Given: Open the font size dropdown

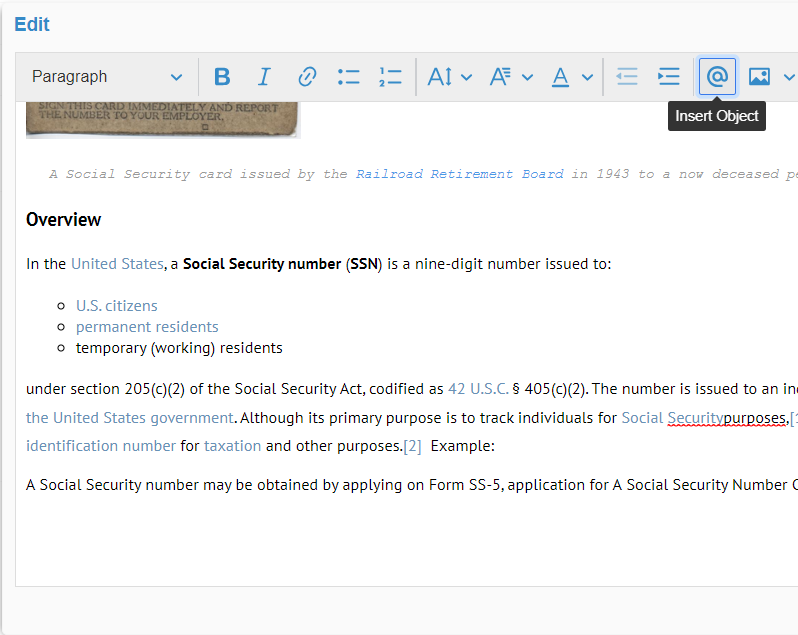Looking at the screenshot, I should coord(449,77).
